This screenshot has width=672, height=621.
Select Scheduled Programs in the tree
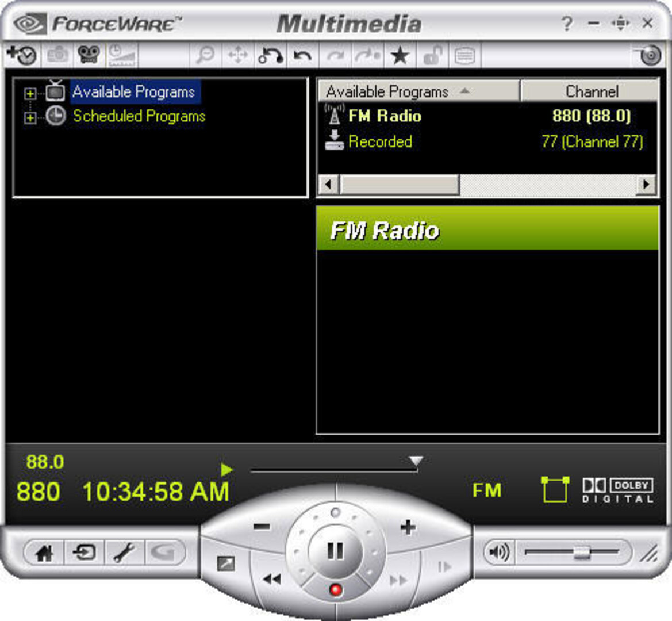139,116
